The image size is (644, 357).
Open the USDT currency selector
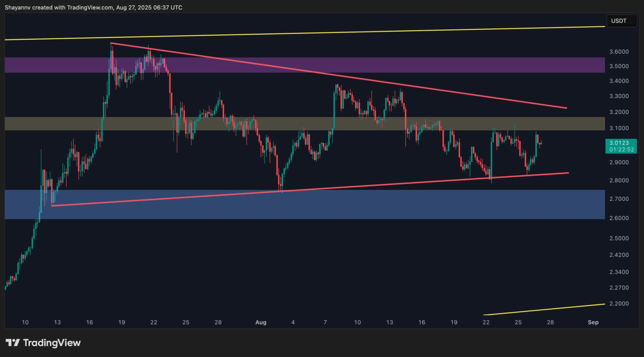click(x=621, y=21)
